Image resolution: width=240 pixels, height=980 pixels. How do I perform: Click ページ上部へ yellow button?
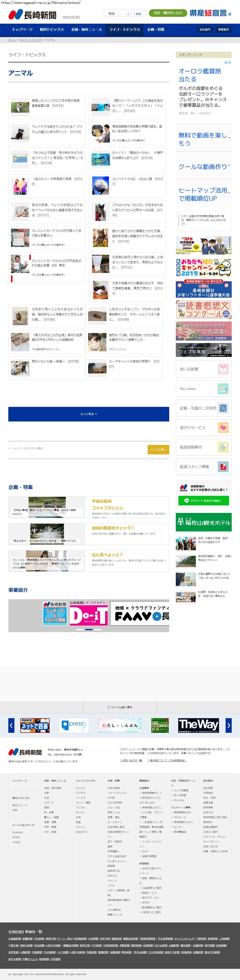(158, 449)
